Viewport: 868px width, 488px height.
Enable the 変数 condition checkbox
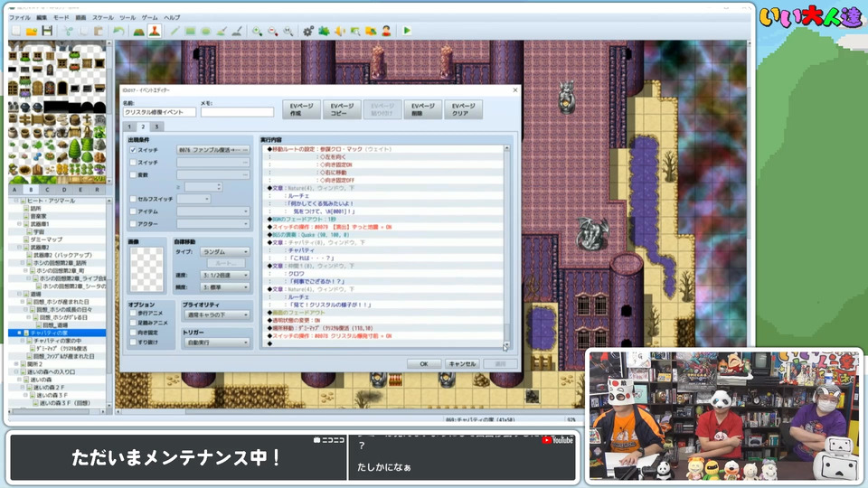(x=133, y=174)
